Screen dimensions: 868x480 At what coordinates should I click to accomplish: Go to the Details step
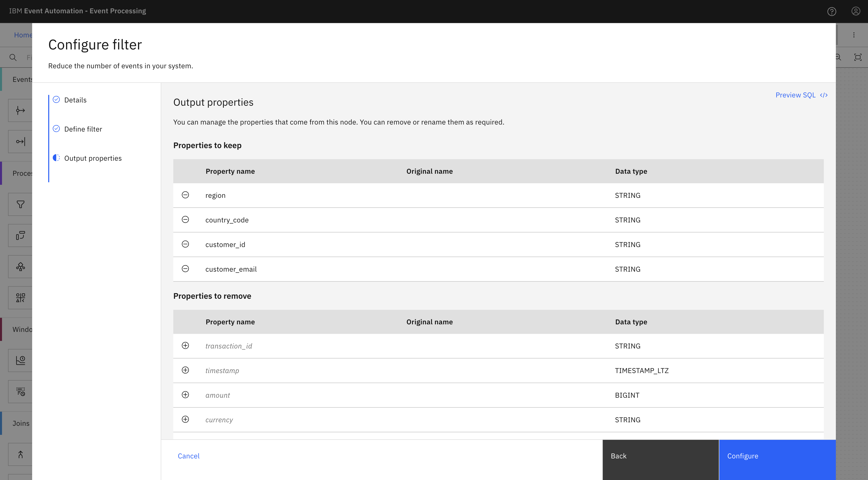click(x=75, y=100)
